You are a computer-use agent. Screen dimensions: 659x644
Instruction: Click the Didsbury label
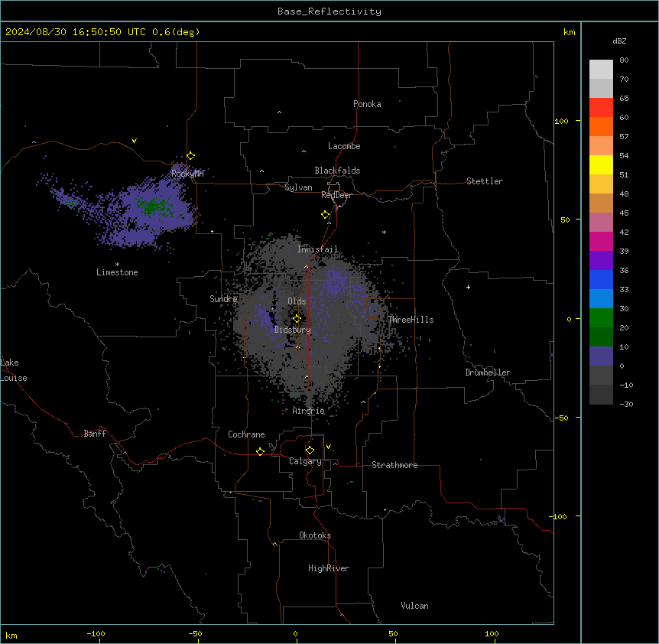point(293,330)
